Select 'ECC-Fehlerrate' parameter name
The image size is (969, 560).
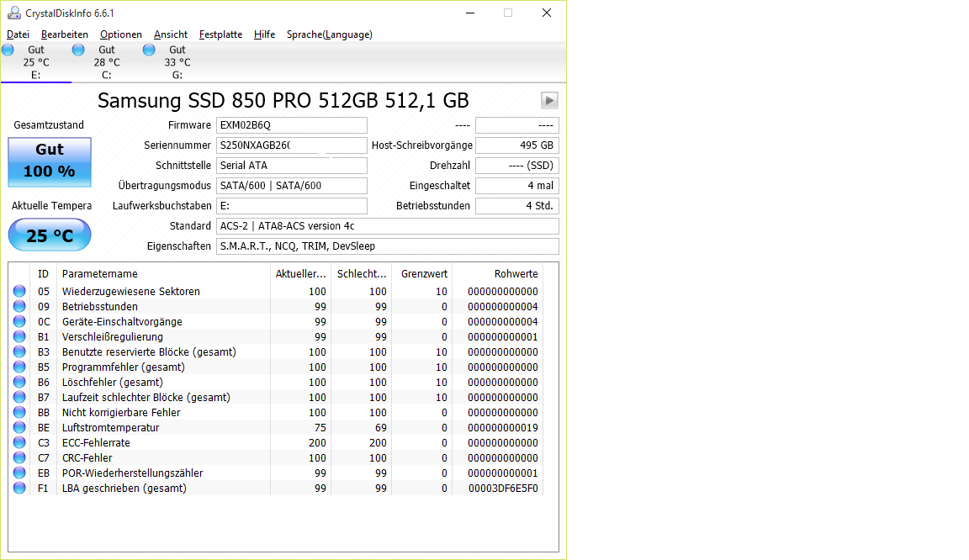click(x=96, y=442)
